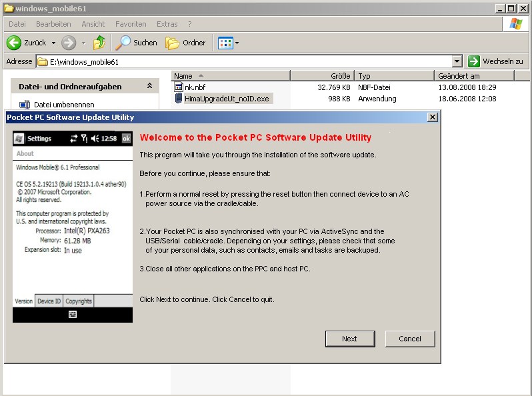Click the Datei umbenennen link

pyautogui.click(x=64, y=105)
